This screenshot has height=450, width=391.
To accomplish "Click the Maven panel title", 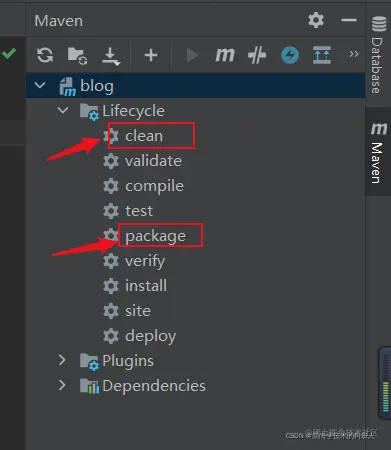I will pyautogui.click(x=59, y=21).
